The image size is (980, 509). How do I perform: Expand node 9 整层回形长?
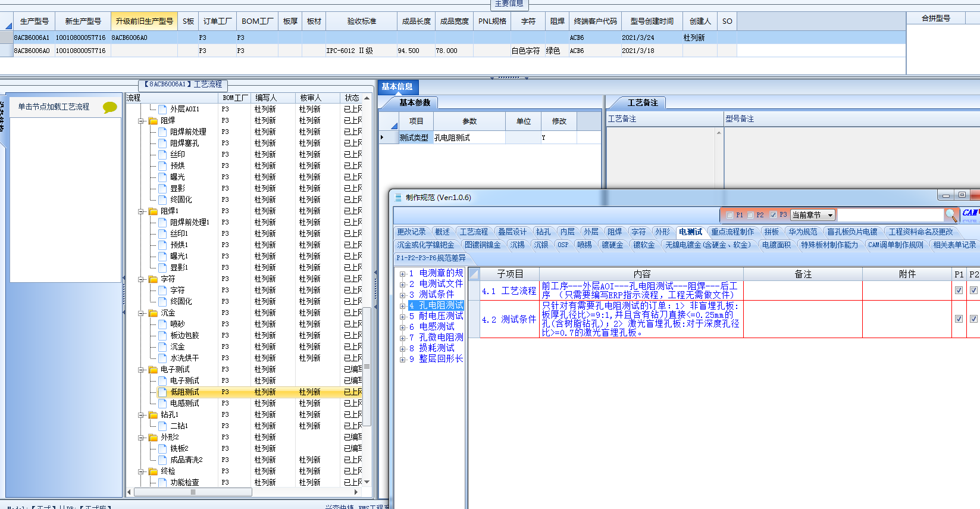point(402,360)
